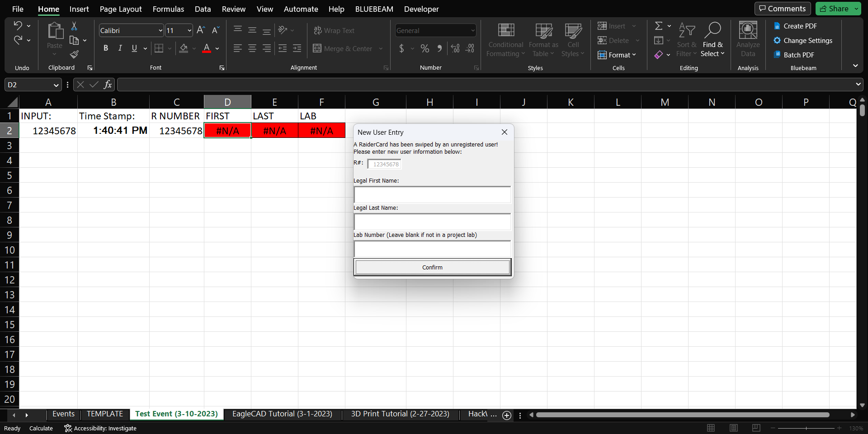Toggle italic formatting
This screenshot has height=434, width=868.
(x=120, y=48)
